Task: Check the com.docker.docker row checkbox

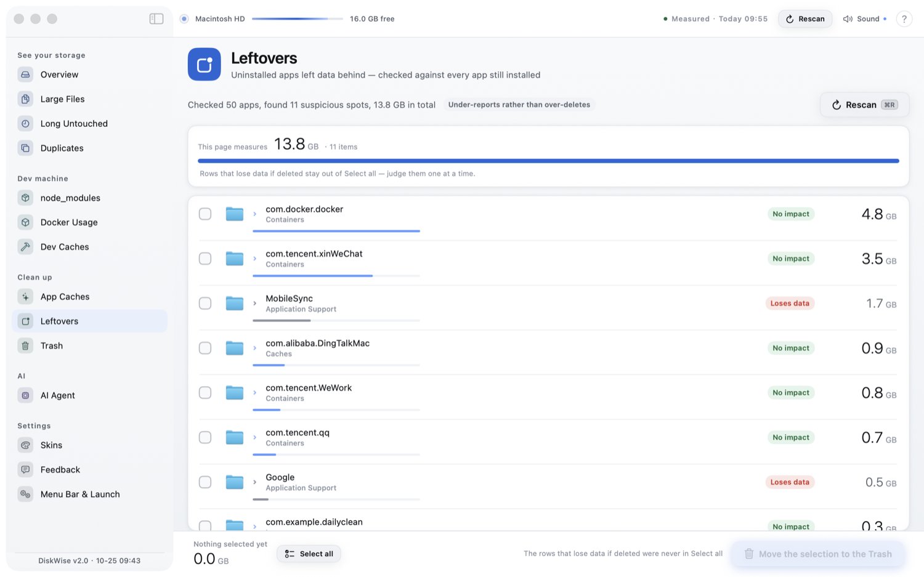Action: tap(205, 214)
